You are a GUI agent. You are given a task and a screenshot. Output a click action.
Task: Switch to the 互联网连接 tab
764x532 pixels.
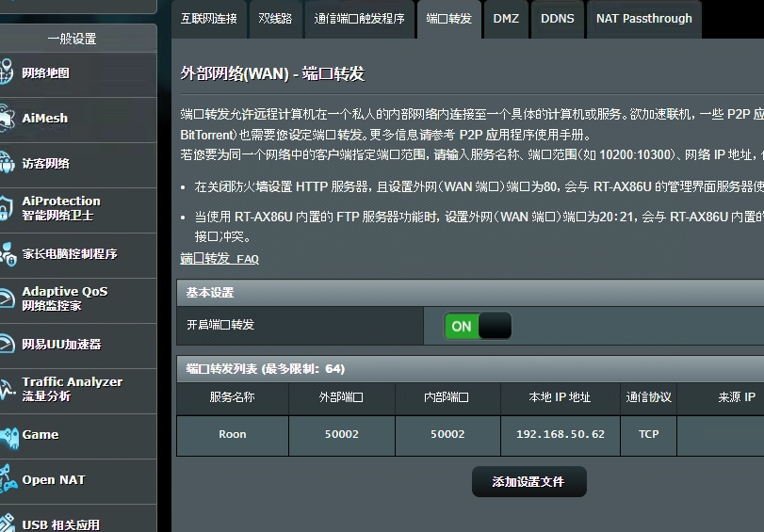coord(209,19)
